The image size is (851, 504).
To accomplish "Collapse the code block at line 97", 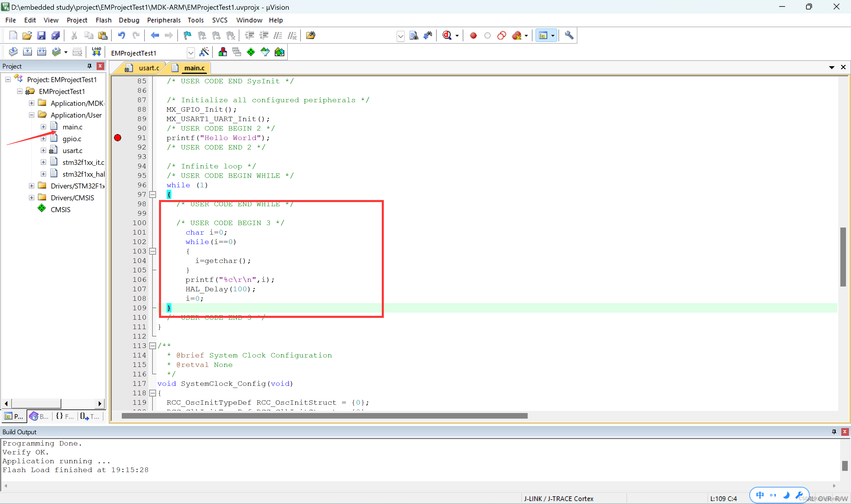I will pyautogui.click(x=153, y=195).
